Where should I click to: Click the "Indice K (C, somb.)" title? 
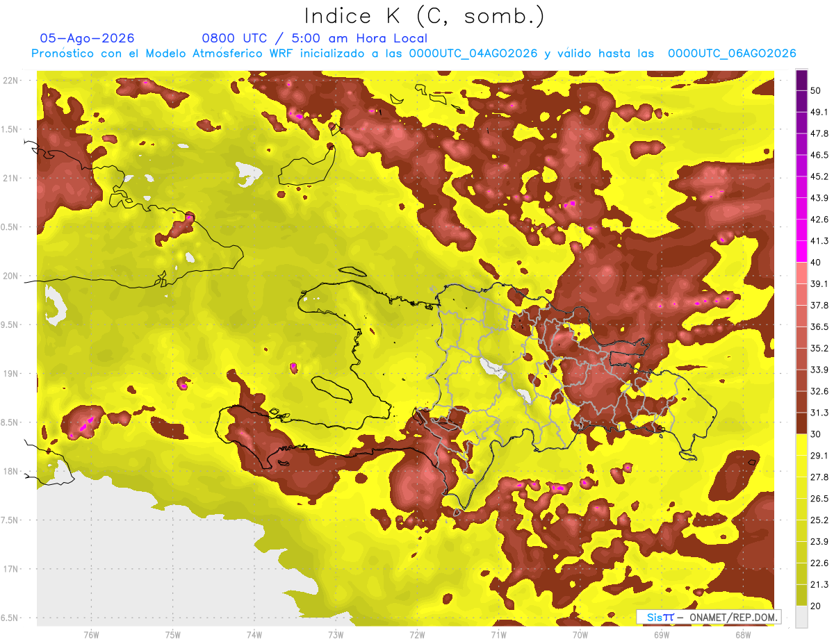point(425,17)
